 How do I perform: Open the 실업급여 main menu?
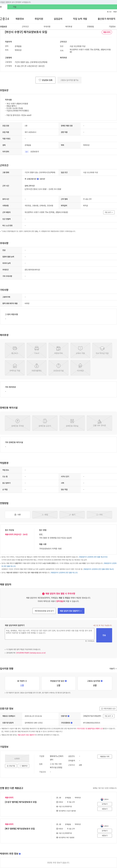pos(58,19)
